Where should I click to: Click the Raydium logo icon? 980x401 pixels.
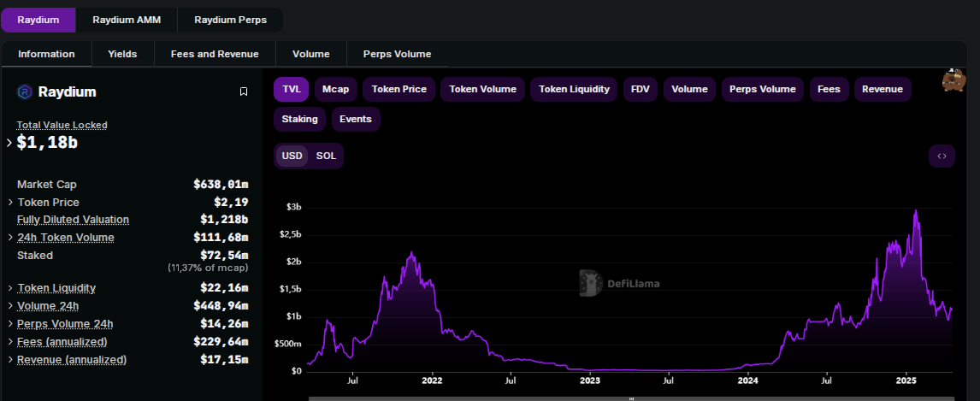(25, 91)
